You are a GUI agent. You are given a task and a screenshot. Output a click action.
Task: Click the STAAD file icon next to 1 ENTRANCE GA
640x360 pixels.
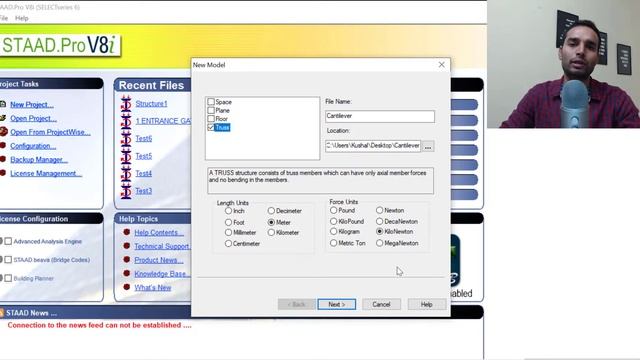126,121
